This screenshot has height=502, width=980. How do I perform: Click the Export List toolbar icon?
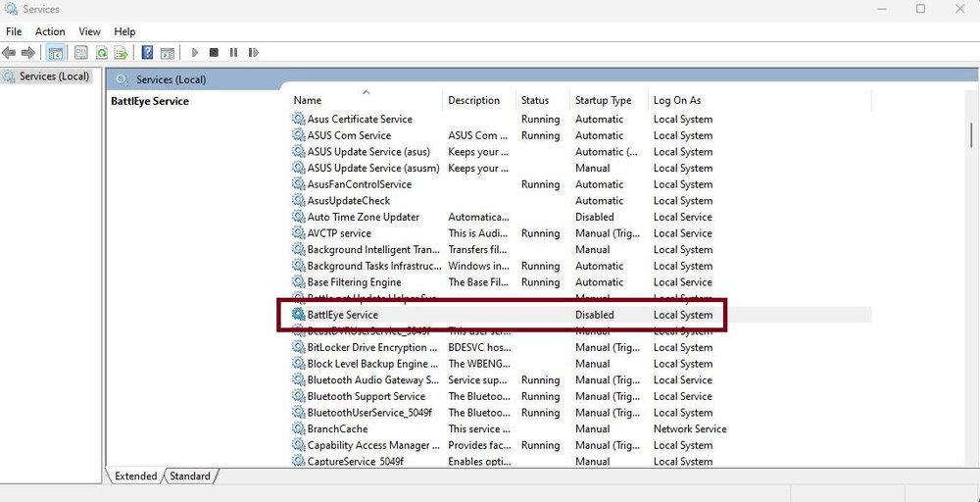tap(122, 53)
